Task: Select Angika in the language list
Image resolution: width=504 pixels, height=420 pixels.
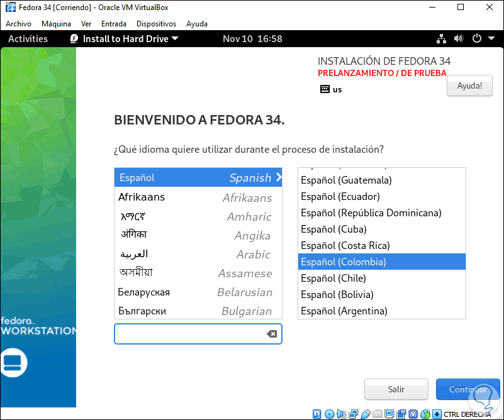Action: pos(198,235)
